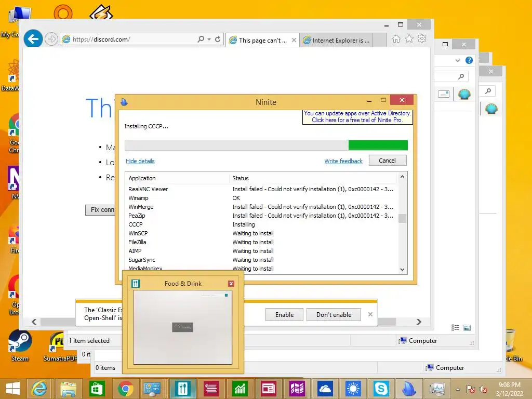532x399 pixels.
Task: Close the Food & Drink thumbnail preview
Action: pyautogui.click(x=231, y=284)
